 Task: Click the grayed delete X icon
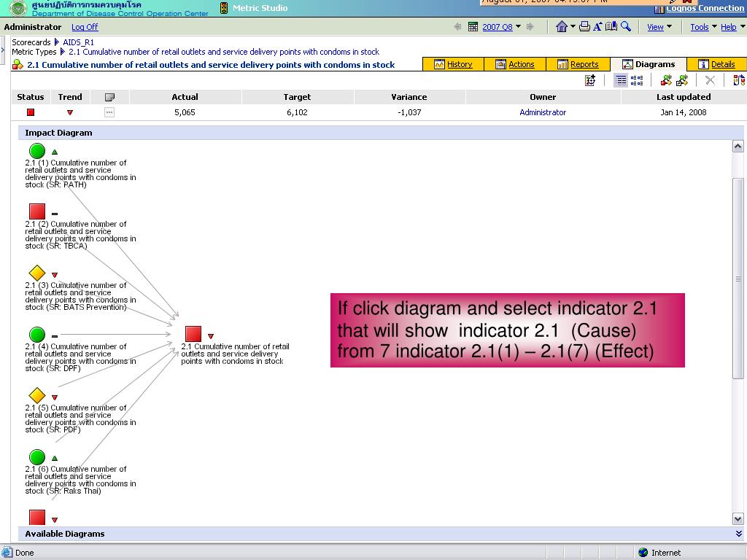click(710, 80)
